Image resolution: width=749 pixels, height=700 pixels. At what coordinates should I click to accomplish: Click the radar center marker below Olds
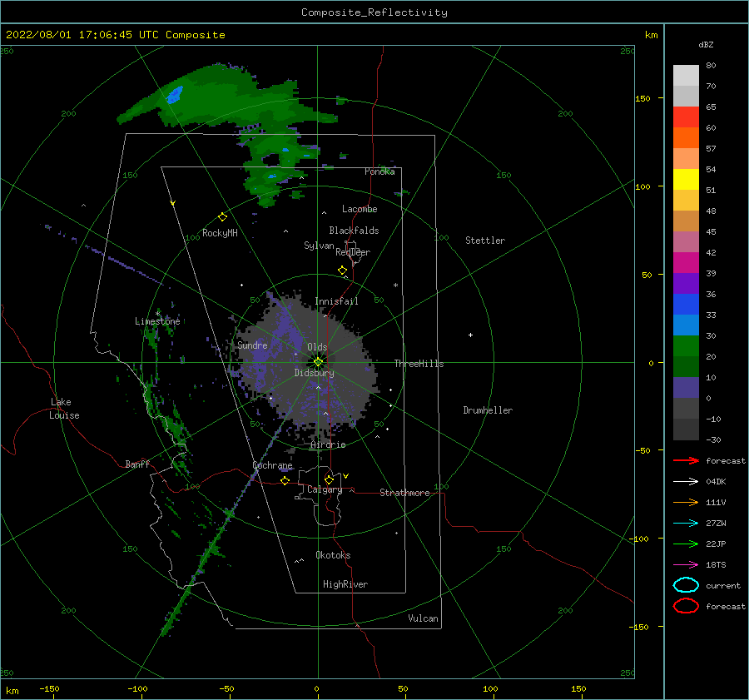[318, 362]
